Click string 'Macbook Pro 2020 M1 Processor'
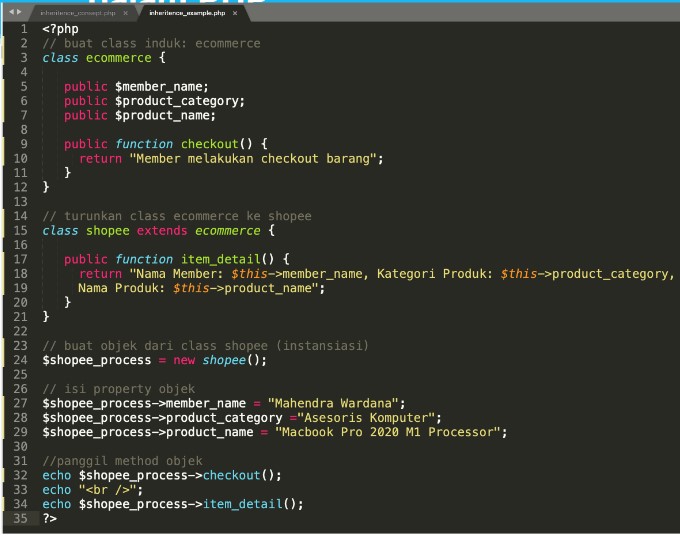680x536 pixels. 387,432
